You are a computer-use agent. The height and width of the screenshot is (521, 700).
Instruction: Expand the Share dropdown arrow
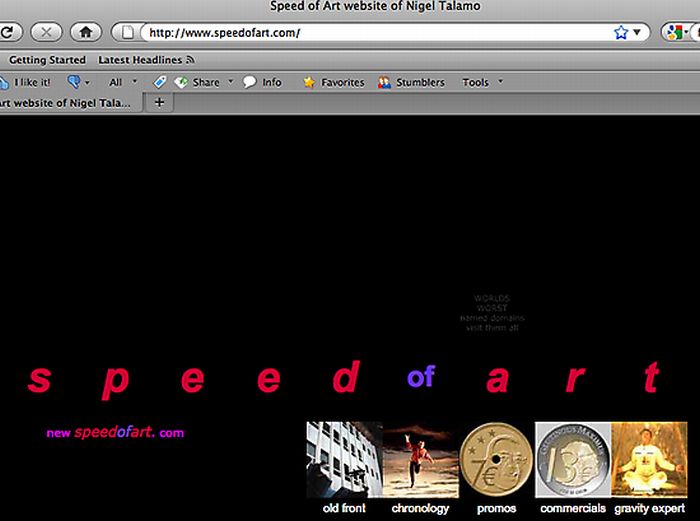pos(231,81)
